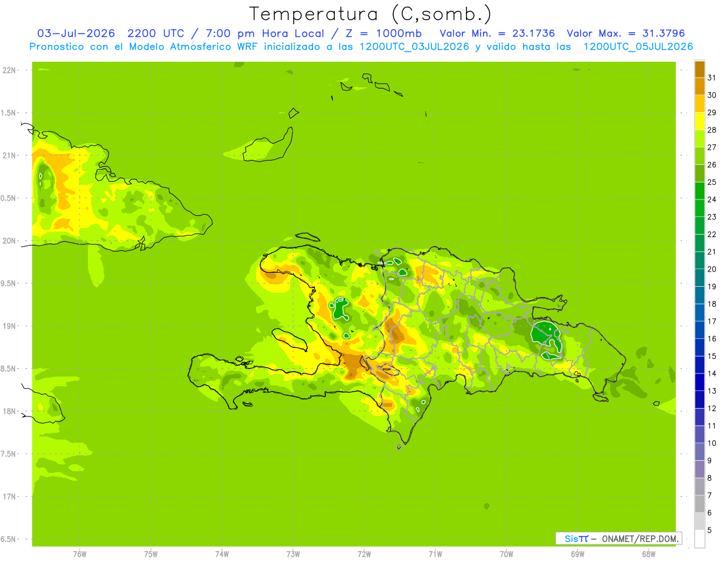The height and width of the screenshot is (562, 728).
Task: Click the legend value 18
Action: [x=712, y=304]
